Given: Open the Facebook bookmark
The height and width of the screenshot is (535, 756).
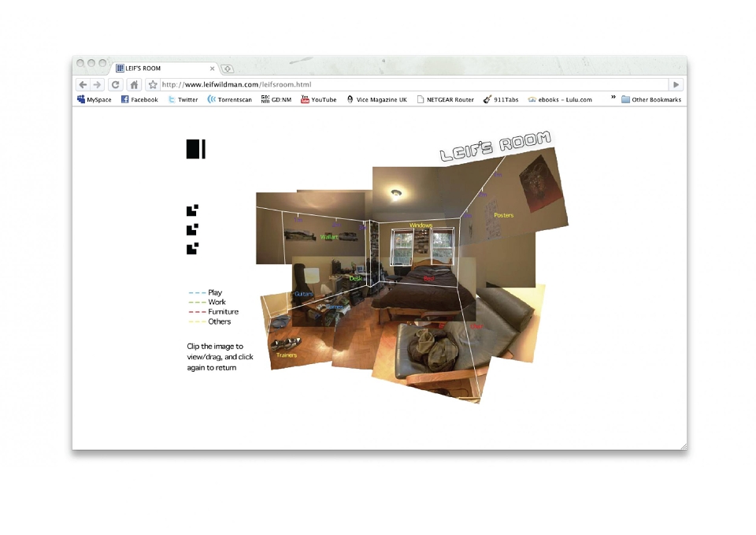Looking at the screenshot, I should [x=139, y=99].
